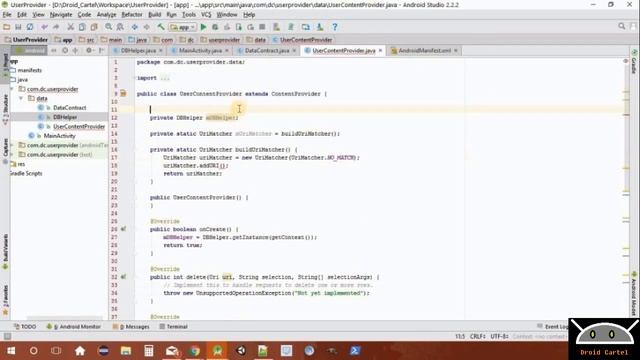Open Chrome from the Windows taskbar
The height and width of the screenshot is (360, 640).
[x=195, y=350]
